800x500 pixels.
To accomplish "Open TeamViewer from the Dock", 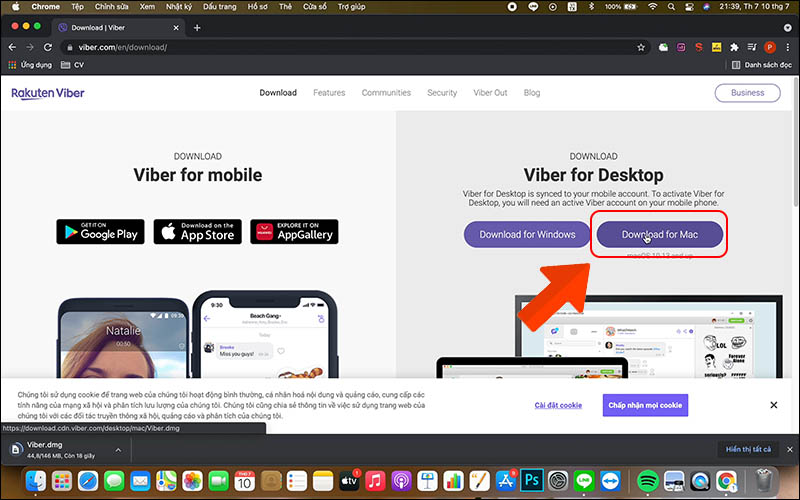I will point(610,481).
